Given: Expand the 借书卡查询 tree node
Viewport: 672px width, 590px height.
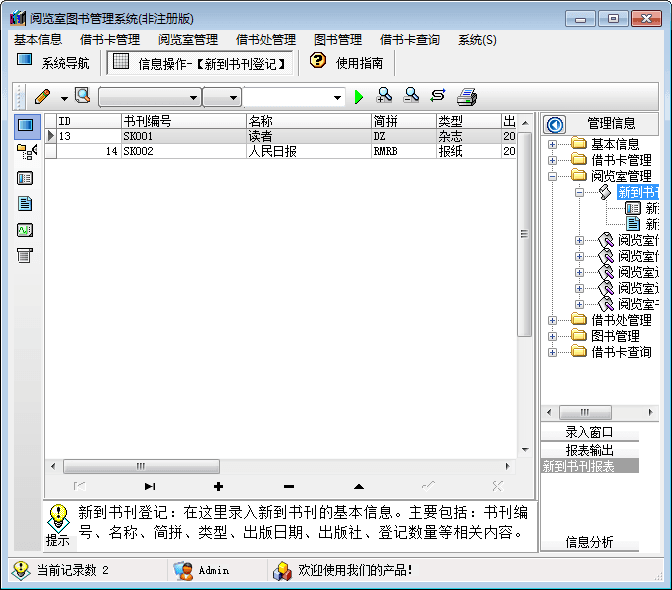Looking at the screenshot, I should pyautogui.click(x=552, y=352).
